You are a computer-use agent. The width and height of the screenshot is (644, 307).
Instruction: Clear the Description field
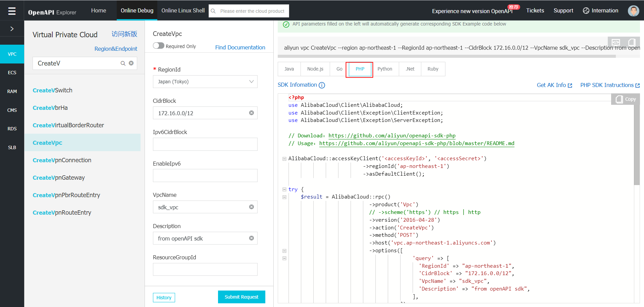pos(251,238)
